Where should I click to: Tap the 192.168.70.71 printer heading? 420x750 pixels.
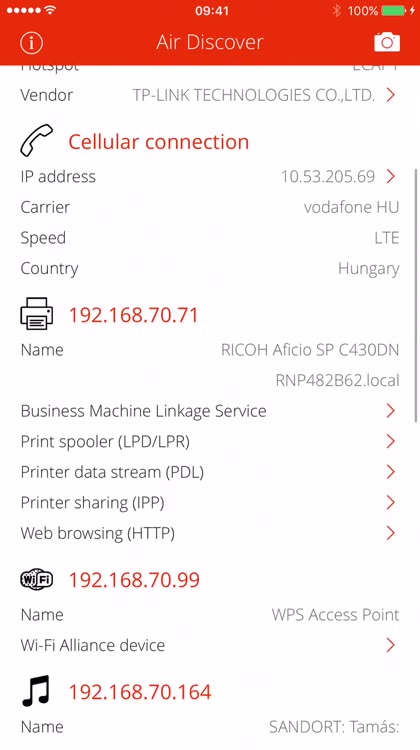(x=133, y=315)
